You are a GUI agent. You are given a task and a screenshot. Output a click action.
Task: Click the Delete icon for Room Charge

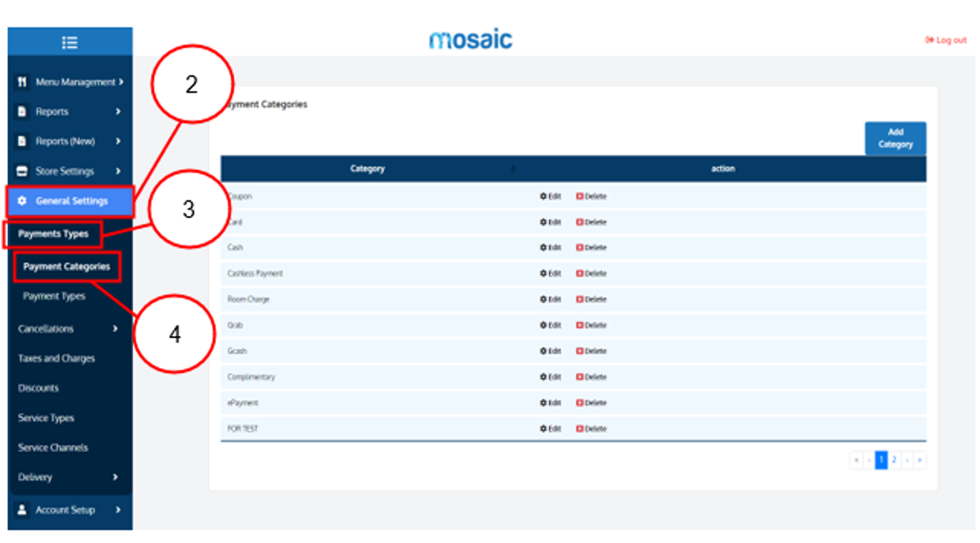(x=579, y=299)
